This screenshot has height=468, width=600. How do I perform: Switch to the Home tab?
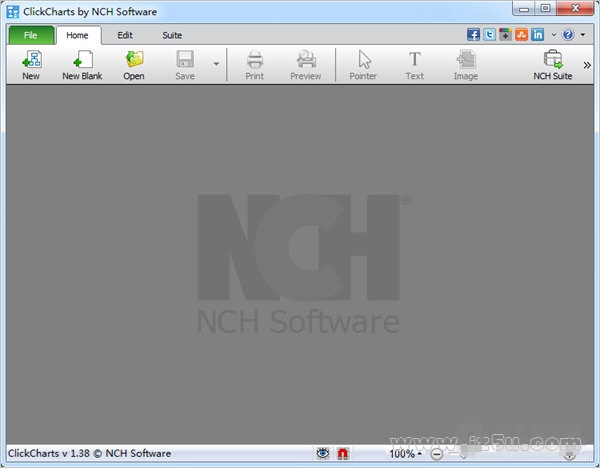pos(78,35)
